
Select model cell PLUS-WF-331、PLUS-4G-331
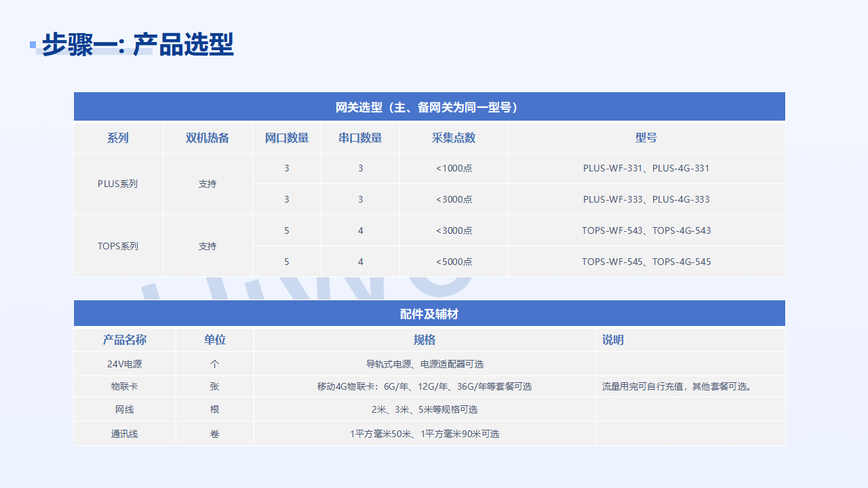(646, 168)
